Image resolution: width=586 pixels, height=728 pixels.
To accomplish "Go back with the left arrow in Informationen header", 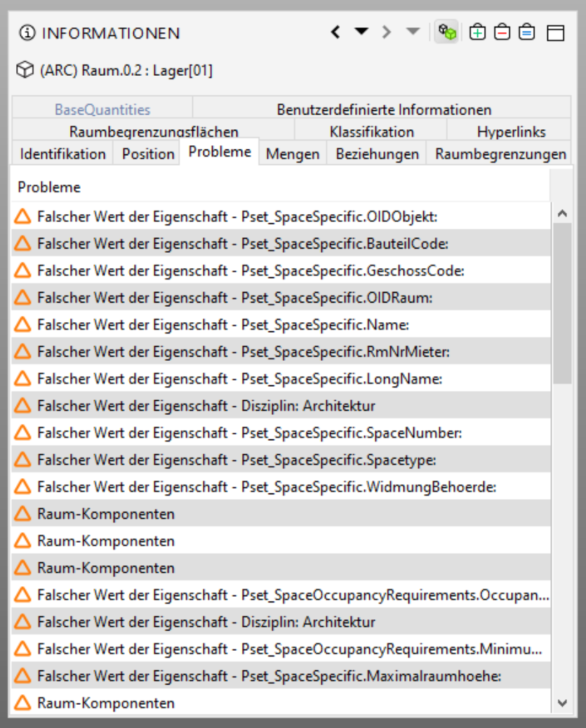I will [336, 32].
